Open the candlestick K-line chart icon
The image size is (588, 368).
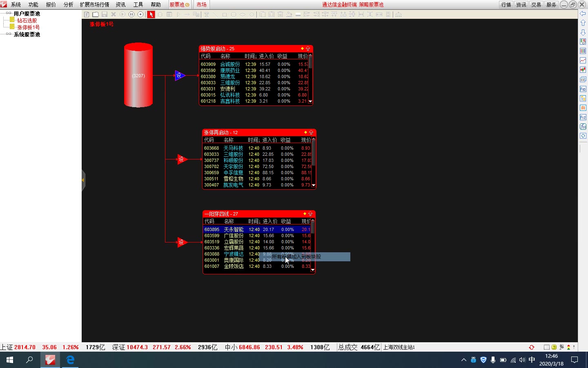point(583,70)
